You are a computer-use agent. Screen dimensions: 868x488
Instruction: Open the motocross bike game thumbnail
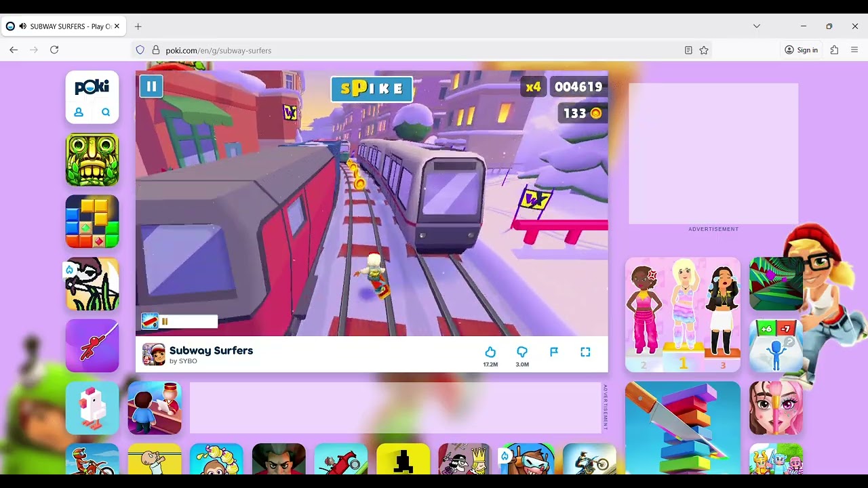[92, 460]
